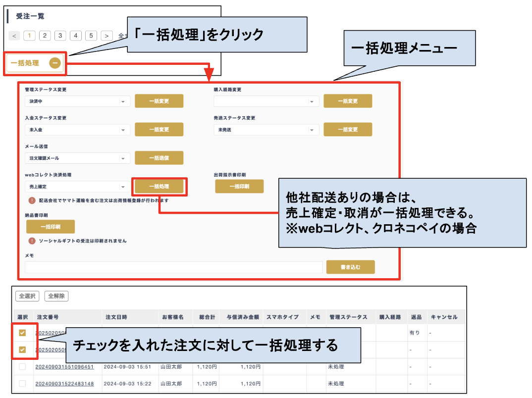Image resolution: width=532 pixels, height=398 pixels.
Task: Go to page 3 in pagination
Action: [x=60, y=36]
